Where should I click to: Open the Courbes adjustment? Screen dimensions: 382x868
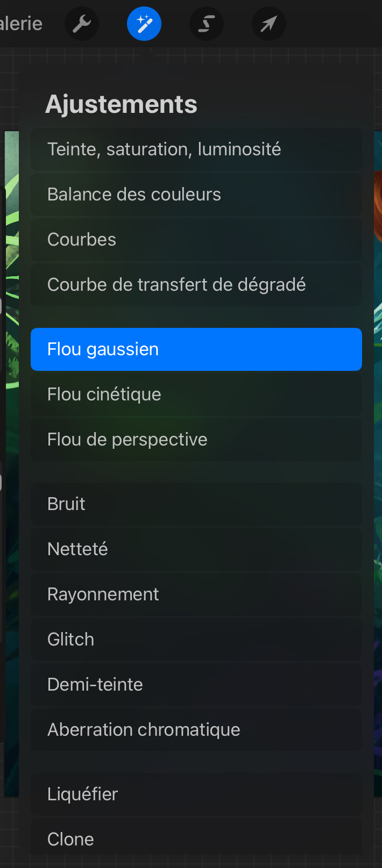click(x=196, y=240)
